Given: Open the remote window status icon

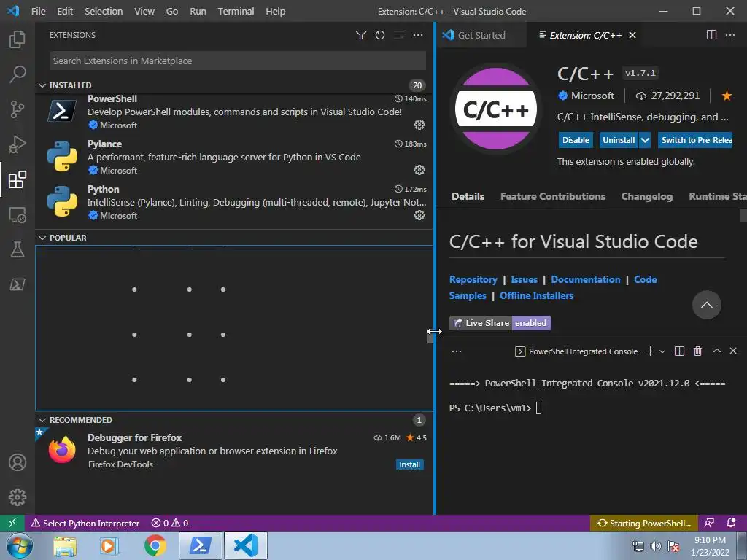Looking at the screenshot, I should [x=12, y=523].
